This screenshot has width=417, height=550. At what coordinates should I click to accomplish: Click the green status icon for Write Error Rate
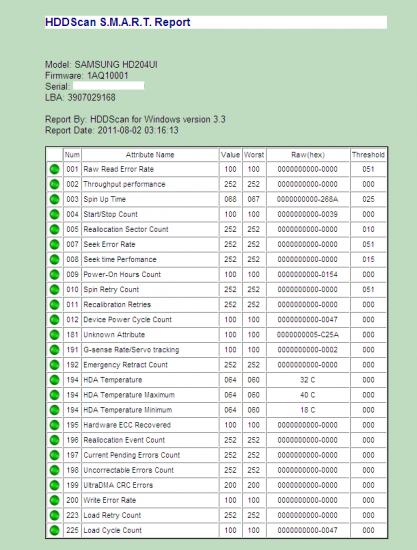click(x=54, y=501)
